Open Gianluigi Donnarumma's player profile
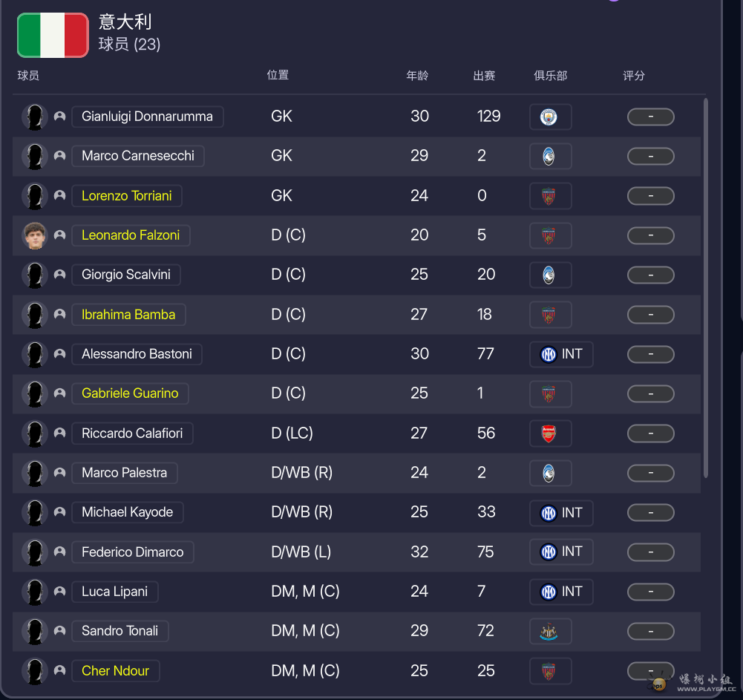743x700 pixels. (x=147, y=117)
